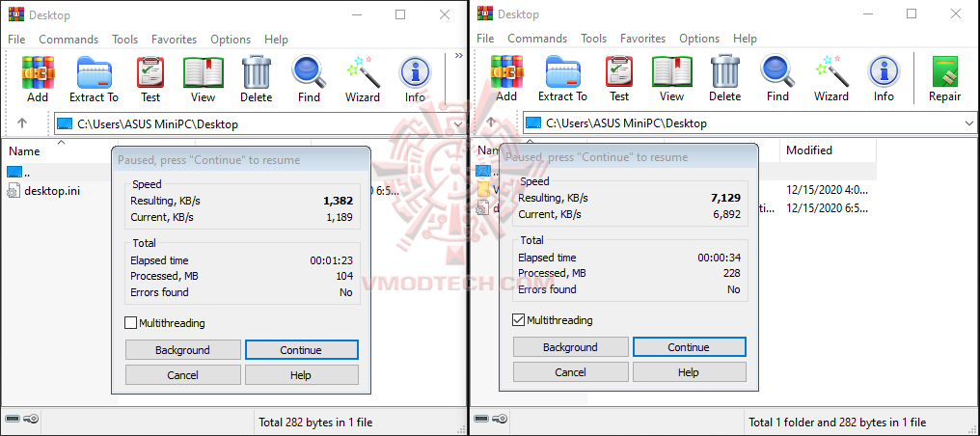Click Test icon in left WinRAR window
This screenshot has width=980, height=436.
click(150, 72)
